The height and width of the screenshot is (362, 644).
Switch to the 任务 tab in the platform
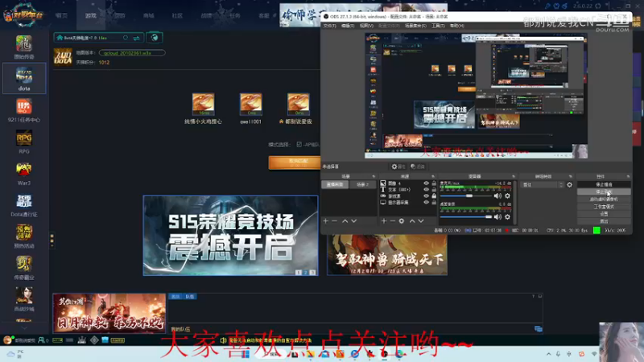click(235, 15)
